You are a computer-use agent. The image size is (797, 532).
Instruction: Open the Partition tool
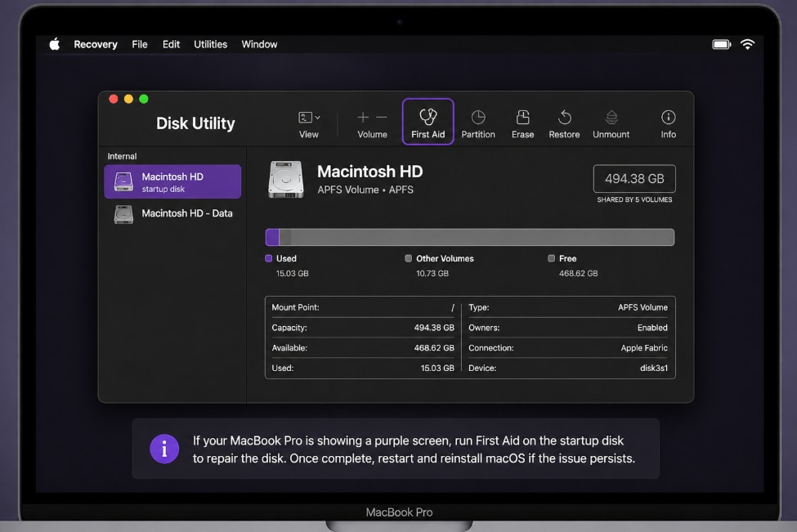[x=478, y=123]
